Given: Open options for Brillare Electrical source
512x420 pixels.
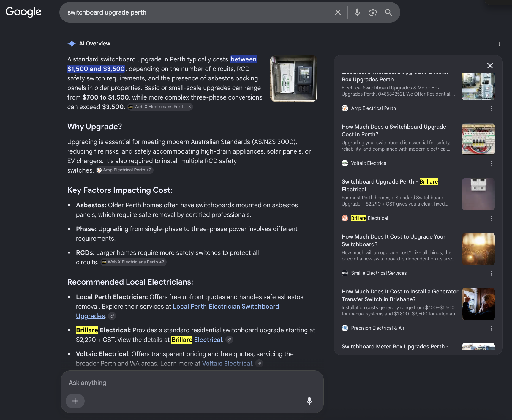Looking at the screenshot, I should [x=491, y=218].
